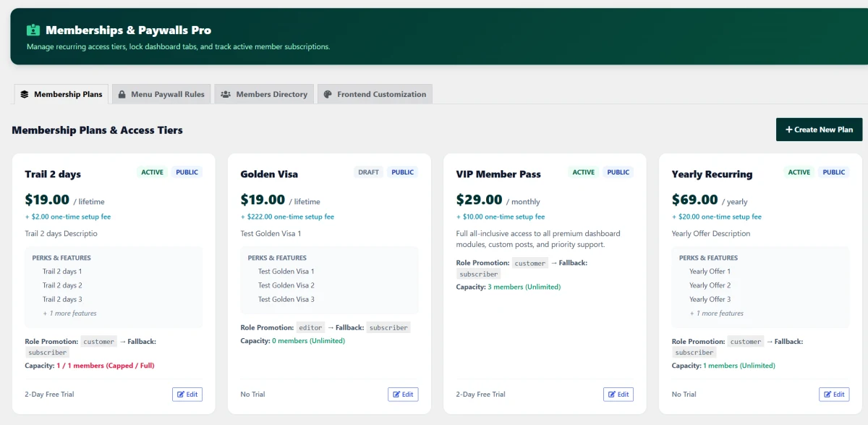This screenshot has width=868, height=425.
Task: Click '+ $10.00 one-time setup fee' text
Action: (x=501, y=216)
